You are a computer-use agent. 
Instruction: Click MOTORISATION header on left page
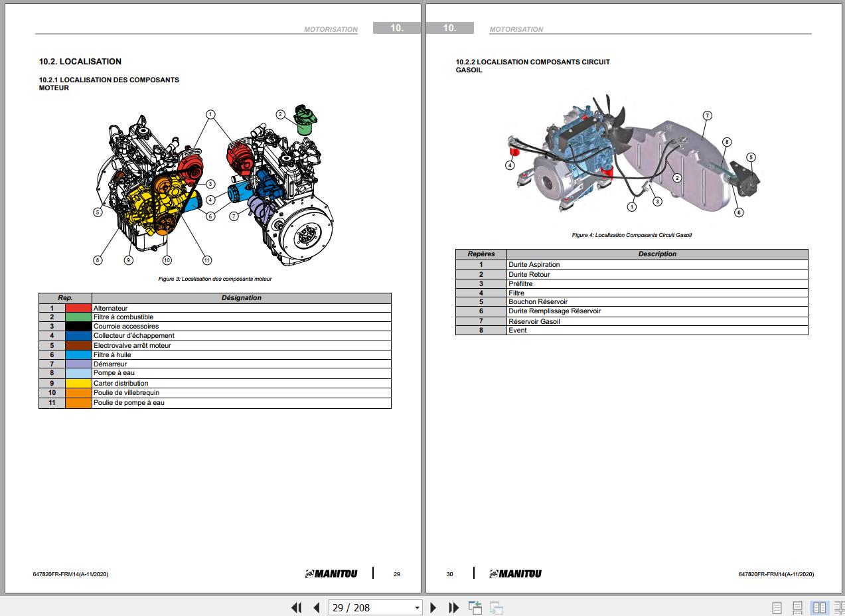click(331, 30)
